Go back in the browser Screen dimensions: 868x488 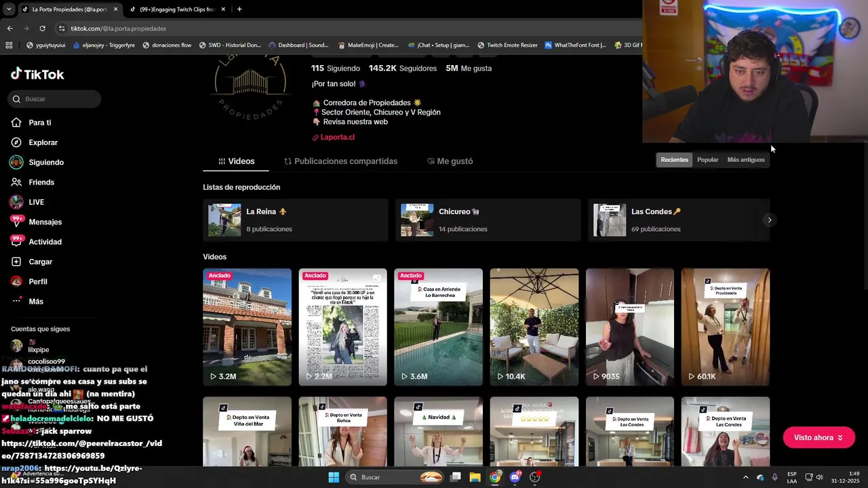click(x=9, y=28)
